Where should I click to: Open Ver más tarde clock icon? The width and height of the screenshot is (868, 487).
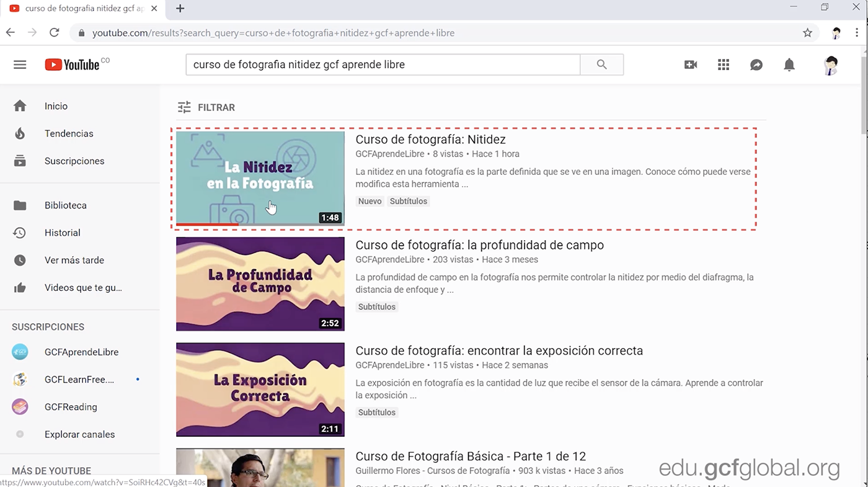(20, 260)
